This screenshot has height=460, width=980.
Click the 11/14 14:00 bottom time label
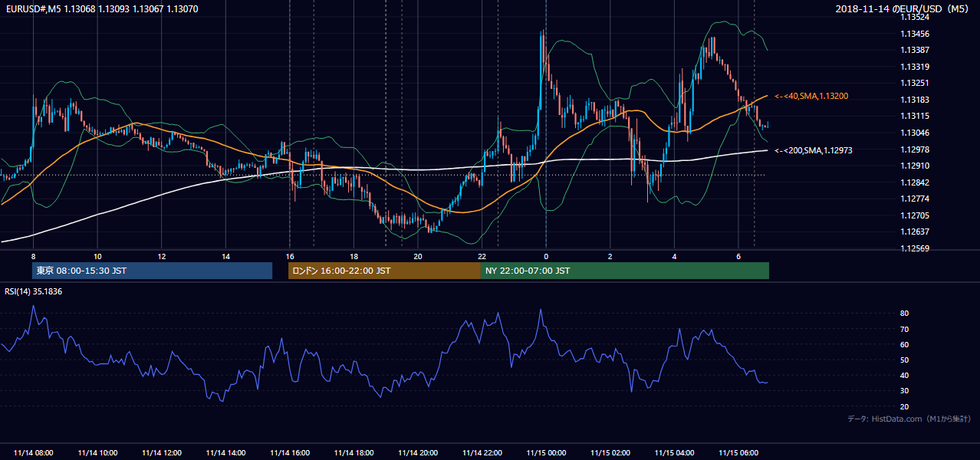click(x=225, y=453)
